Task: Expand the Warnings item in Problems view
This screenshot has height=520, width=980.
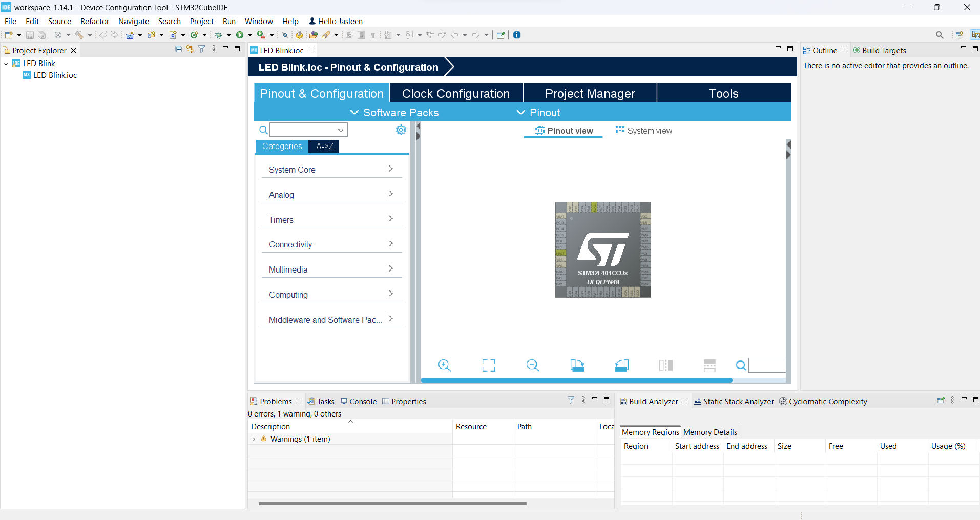Action: 254,439
